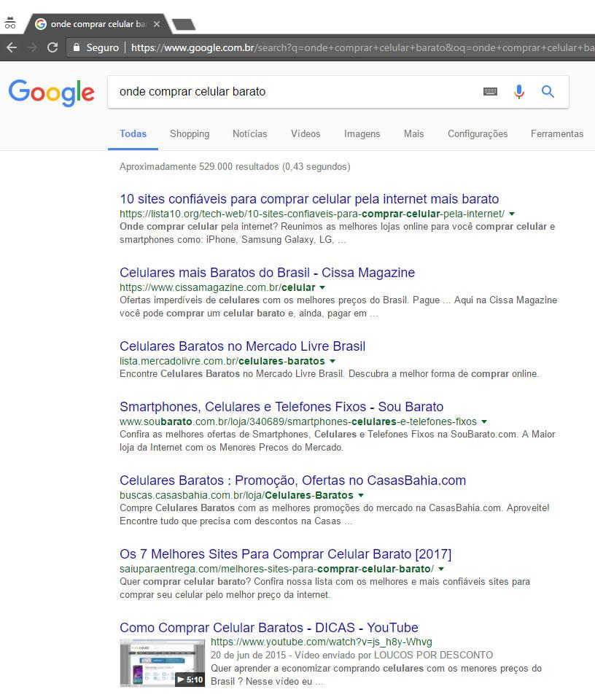Close the 'onde comprar celular' browser tab
The image size is (595, 700).
point(157,24)
